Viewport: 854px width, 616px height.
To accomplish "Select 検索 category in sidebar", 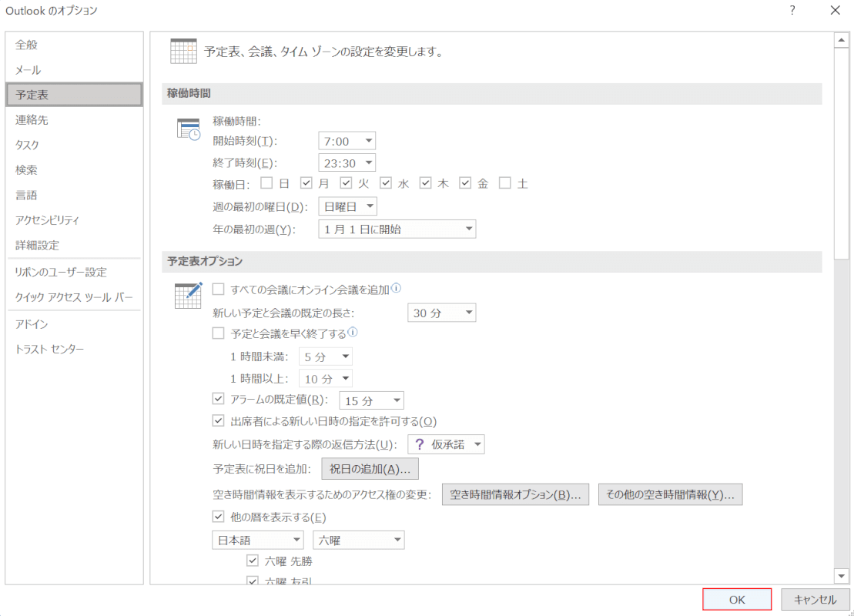I will pos(74,170).
